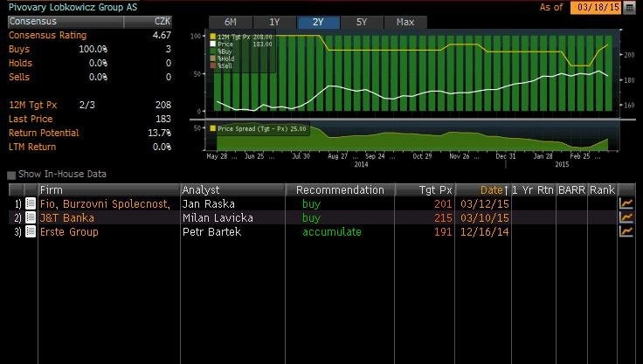Open J&T Banka firm link
Viewport: 643px width, 364px height.
[x=67, y=217]
